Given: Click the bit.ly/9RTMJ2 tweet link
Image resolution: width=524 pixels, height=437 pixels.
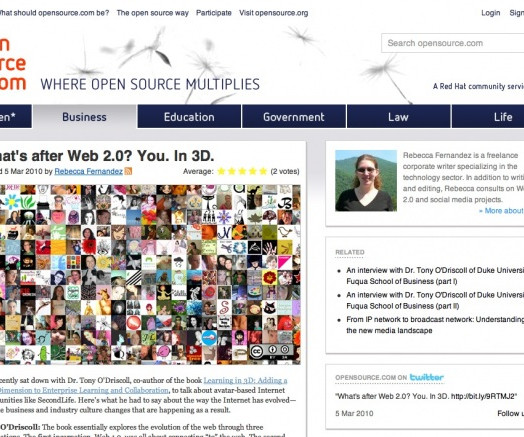Looking at the screenshot, I should pos(483,396).
